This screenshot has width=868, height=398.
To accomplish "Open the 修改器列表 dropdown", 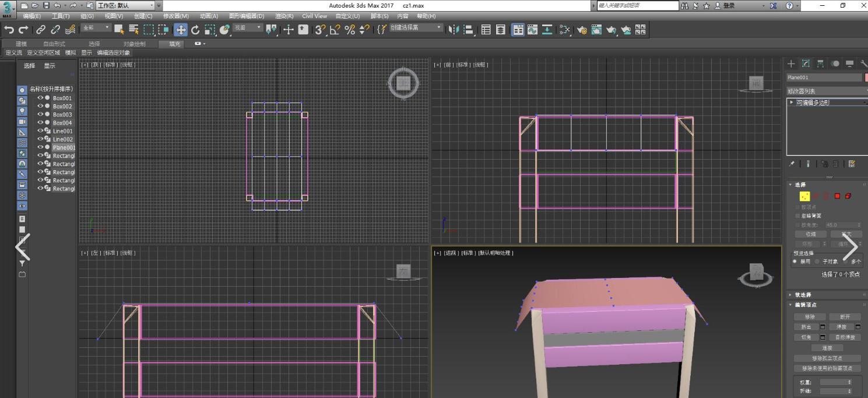I will [x=824, y=91].
